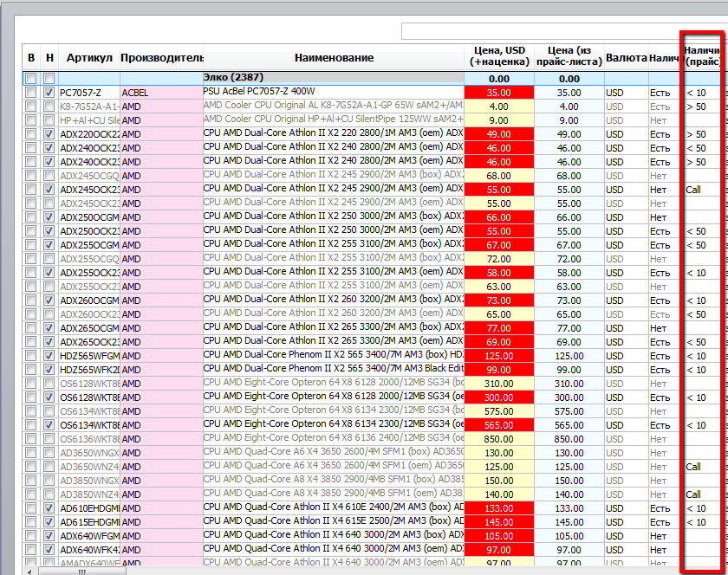728x575 pixels.
Task: Click the yellow 575.00 markup price cell
Action: tap(499, 411)
